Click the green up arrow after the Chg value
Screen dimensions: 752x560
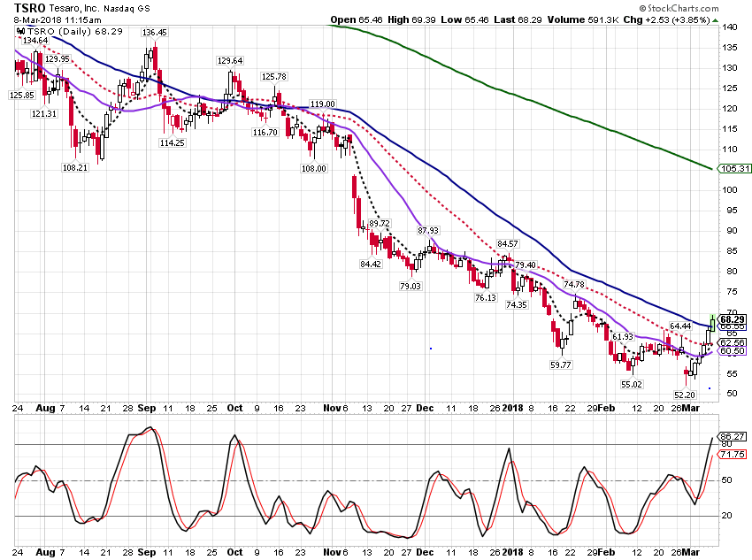715,20
